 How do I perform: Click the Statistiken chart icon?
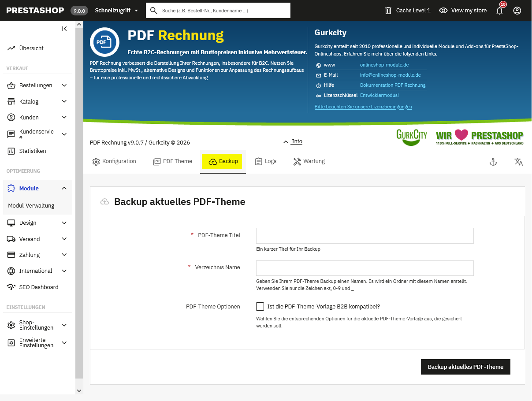click(11, 151)
